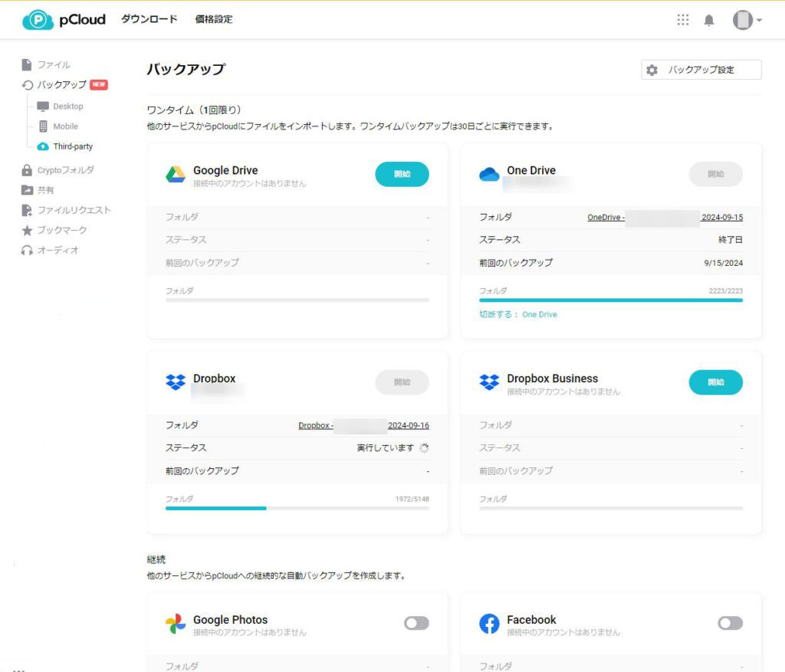Open the notifications bell
Image resolution: width=785 pixels, height=672 pixels.
tap(709, 21)
